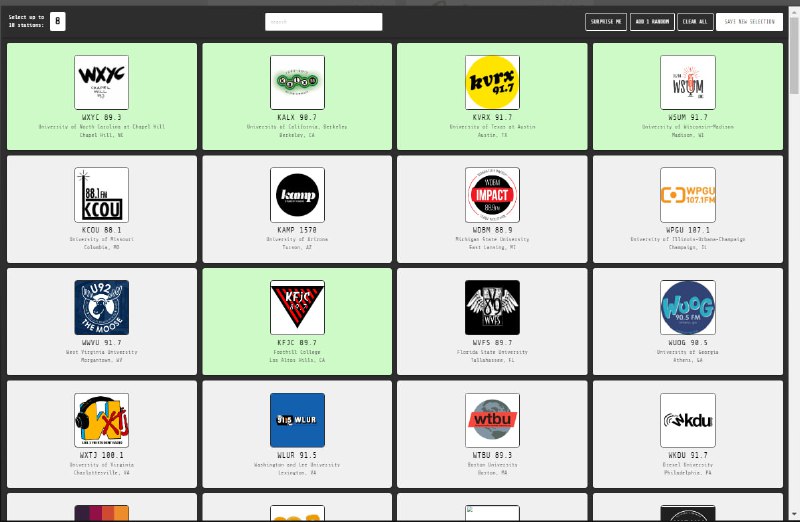Click the WWVU U92 Moose logo
This screenshot has height=522, width=800.
pos(101,307)
